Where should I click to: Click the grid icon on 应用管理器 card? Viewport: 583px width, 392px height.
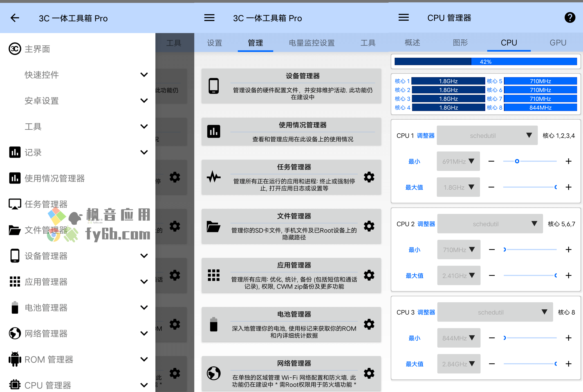[213, 275]
